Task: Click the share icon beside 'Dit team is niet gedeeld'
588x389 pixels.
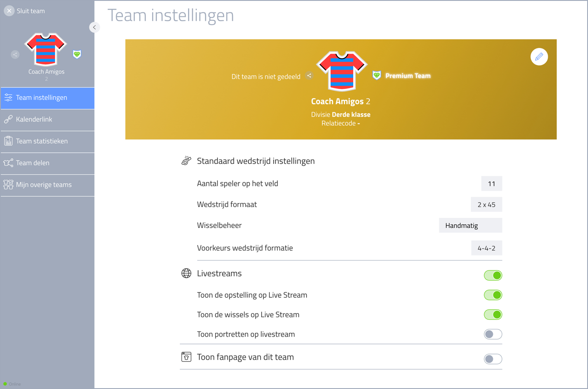Action: click(309, 76)
